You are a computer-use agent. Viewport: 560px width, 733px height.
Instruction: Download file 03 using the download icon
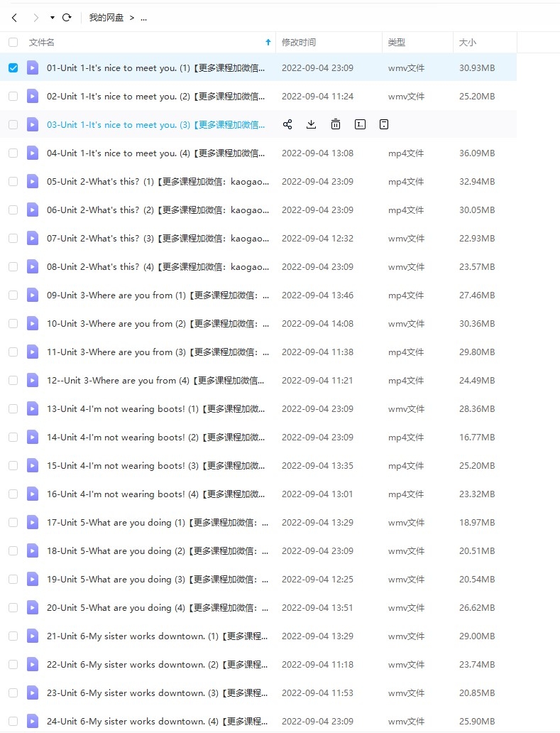(311, 124)
